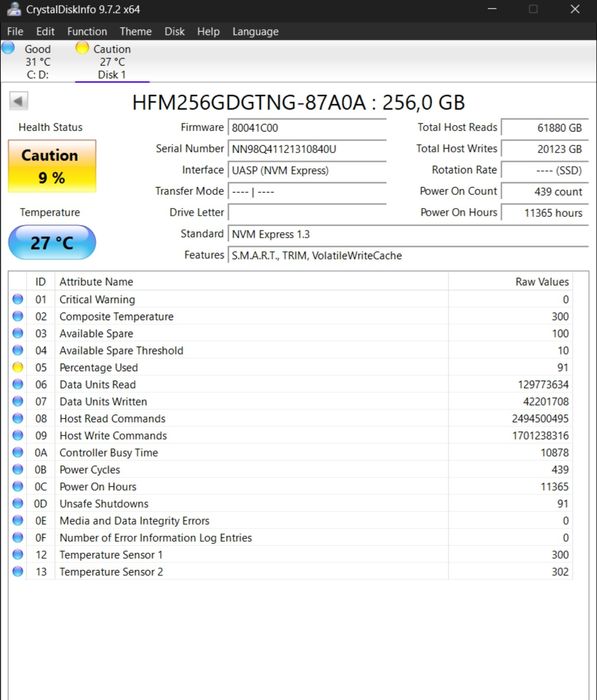Click the Firmware field 80041C00
597x700 pixels.
[307, 128]
